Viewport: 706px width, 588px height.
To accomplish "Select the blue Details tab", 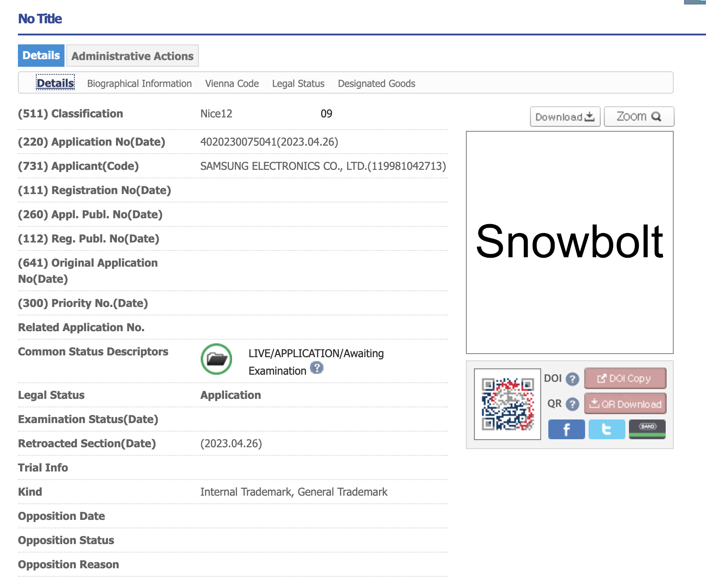I will tap(41, 56).
